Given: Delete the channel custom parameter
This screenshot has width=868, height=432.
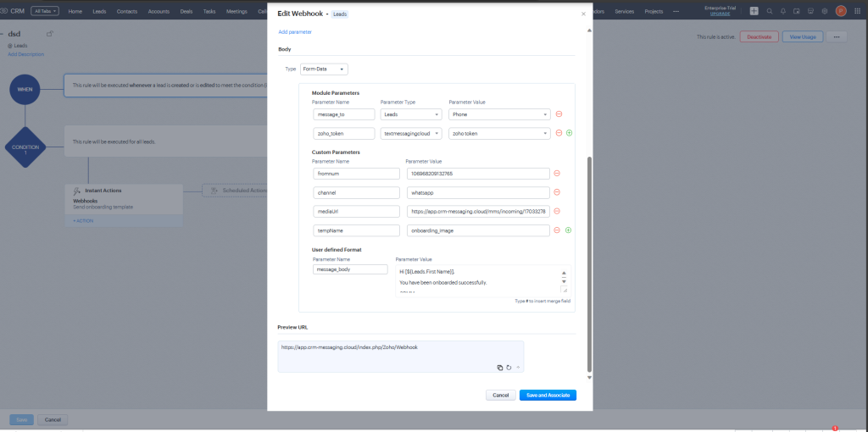Looking at the screenshot, I should (x=557, y=192).
